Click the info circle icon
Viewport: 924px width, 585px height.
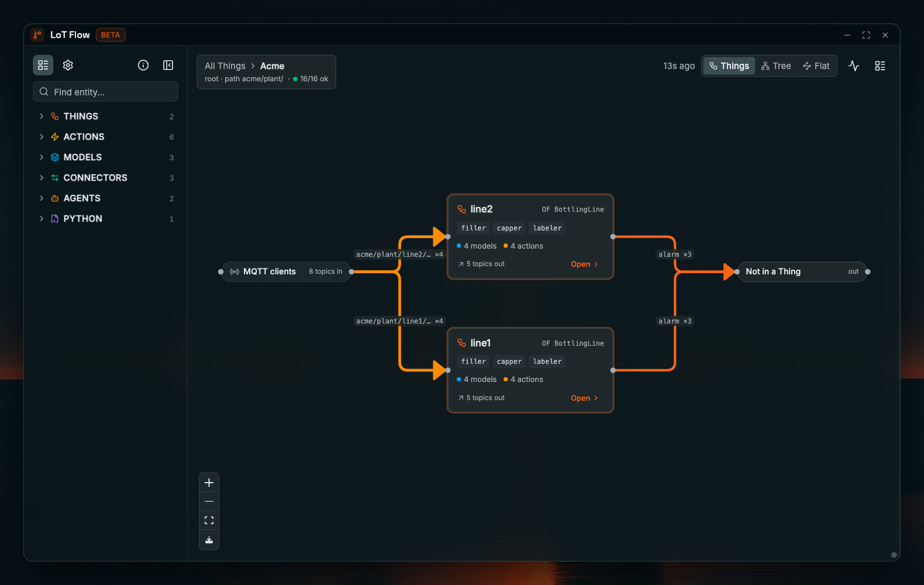tap(143, 65)
